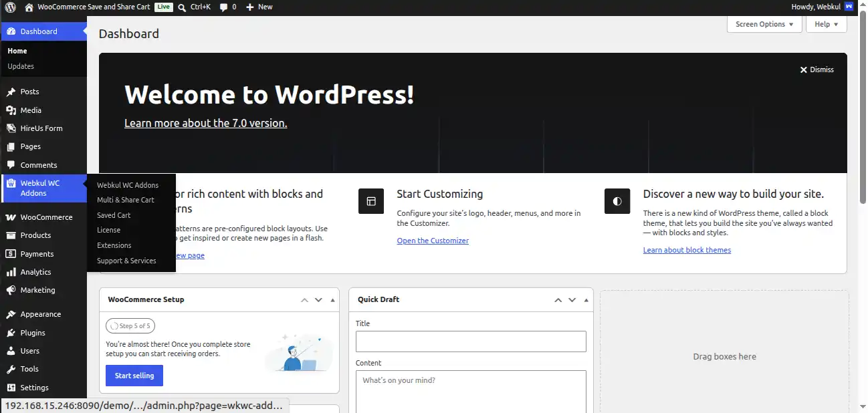This screenshot has height=413, width=868.
Task: Click the Start Customizing layout icon
Action: click(371, 201)
